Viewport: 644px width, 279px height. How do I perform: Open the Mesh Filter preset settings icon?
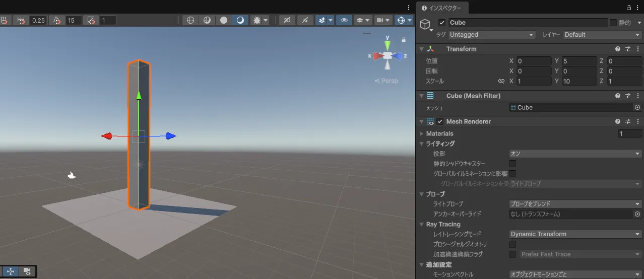628,96
